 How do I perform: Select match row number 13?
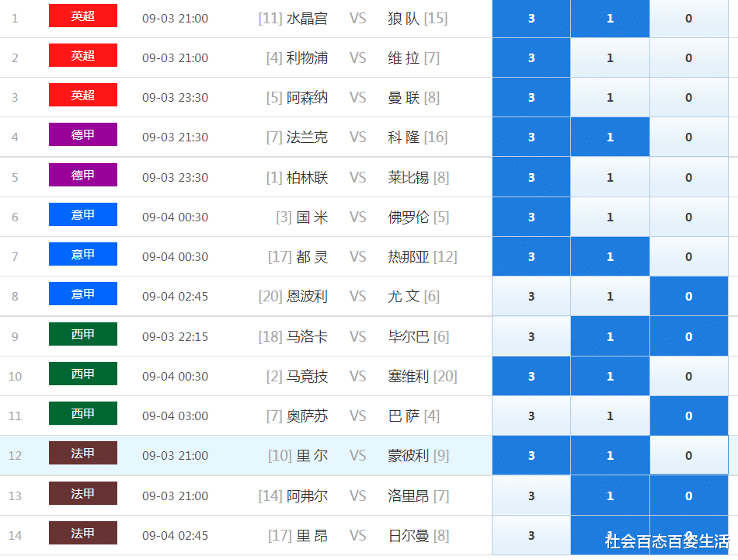click(15, 496)
